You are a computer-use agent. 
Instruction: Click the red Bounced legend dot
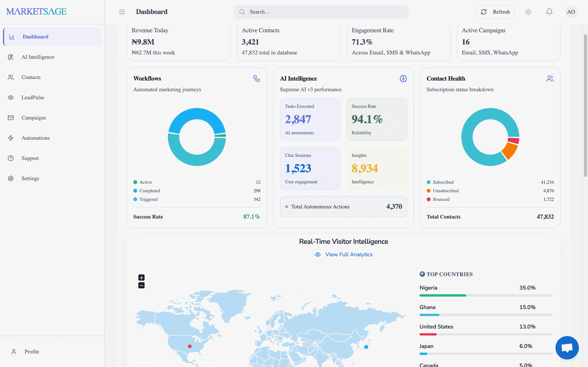click(x=429, y=199)
